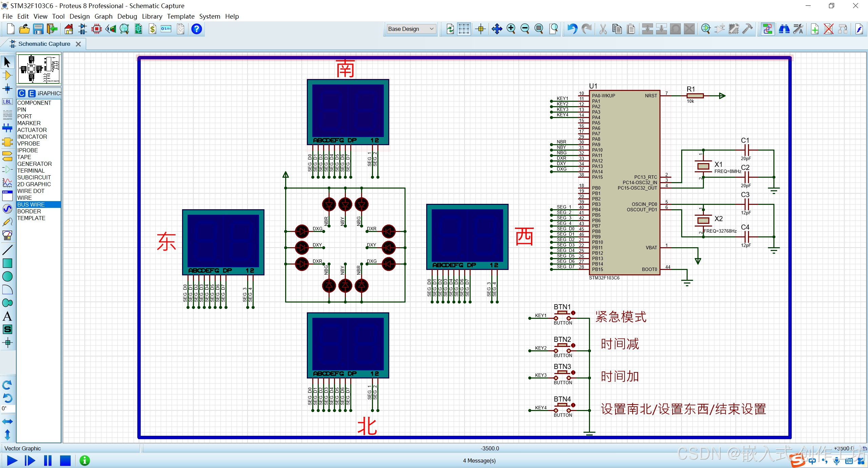Select the 2D text 'A' tool
The height and width of the screenshot is (468, 868).
[x=7, y=316]
